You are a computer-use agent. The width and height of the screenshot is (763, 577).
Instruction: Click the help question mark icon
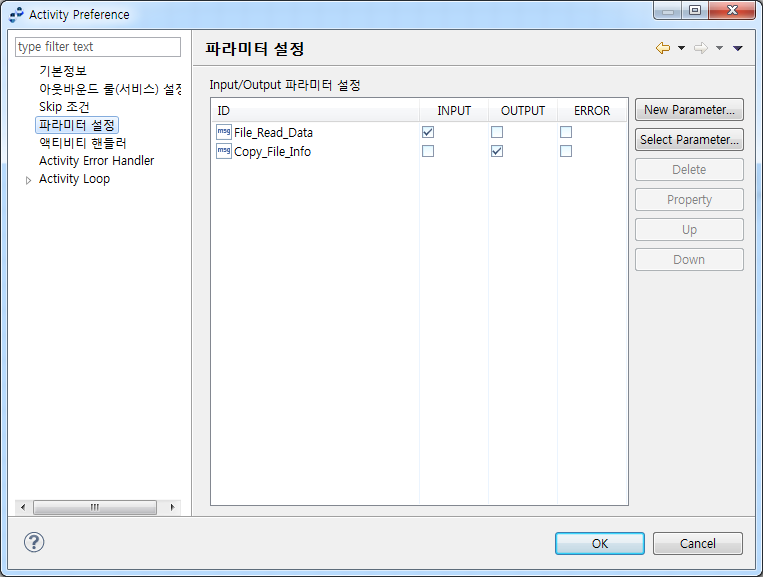(34, 542)
